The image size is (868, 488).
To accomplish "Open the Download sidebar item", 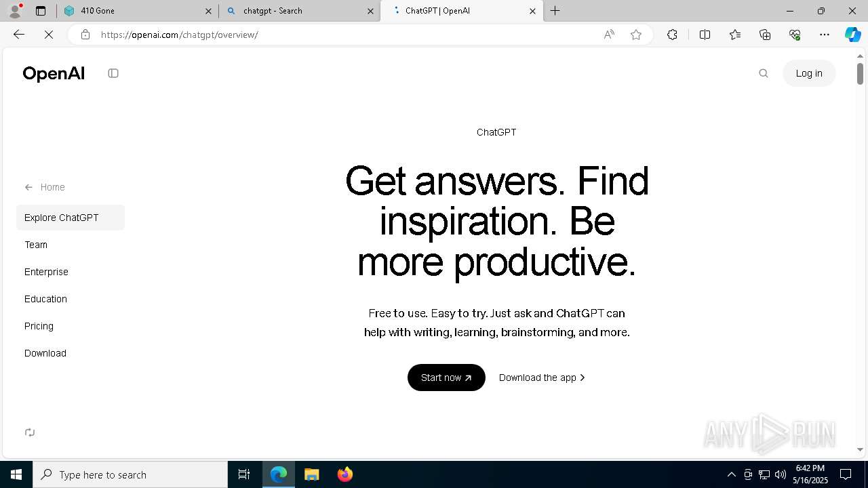I will (45, 353).
